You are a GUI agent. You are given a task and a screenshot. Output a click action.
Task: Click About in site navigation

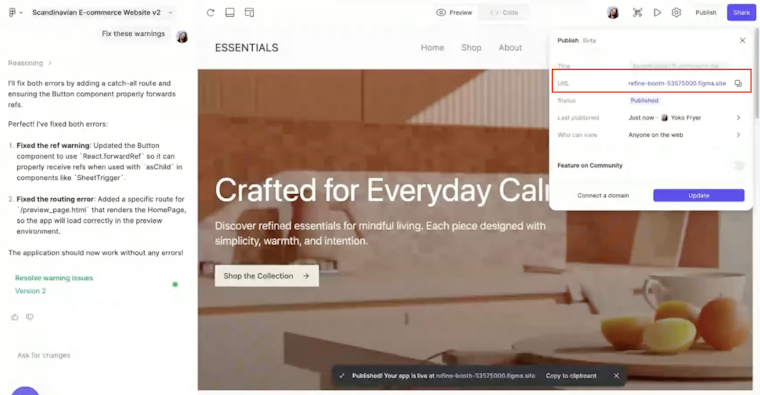click(x=510, y=47)
